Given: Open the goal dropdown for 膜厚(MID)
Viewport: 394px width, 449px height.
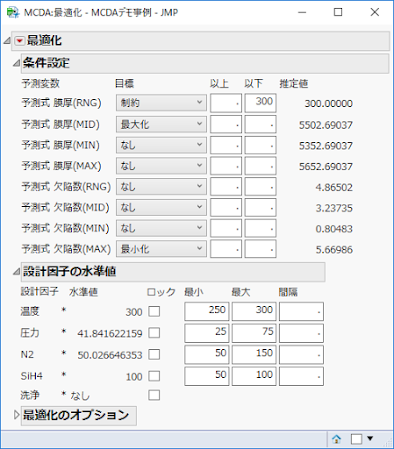Looking at the screenshot, I should 161,124.
